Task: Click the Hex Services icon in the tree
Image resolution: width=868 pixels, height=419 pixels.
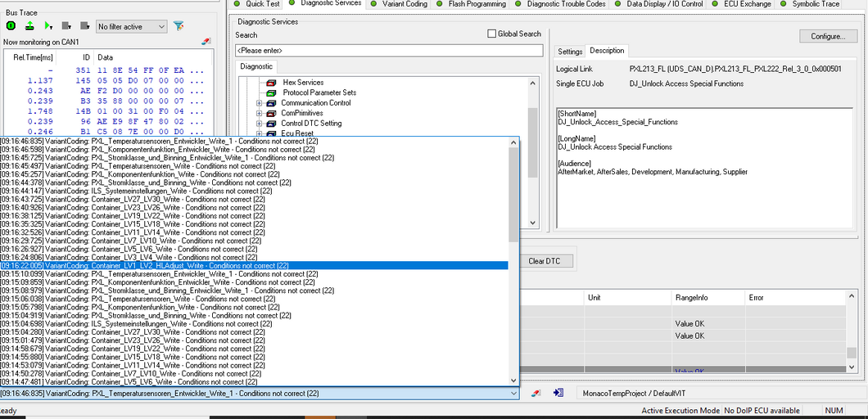Action: [x=271, y=83]
